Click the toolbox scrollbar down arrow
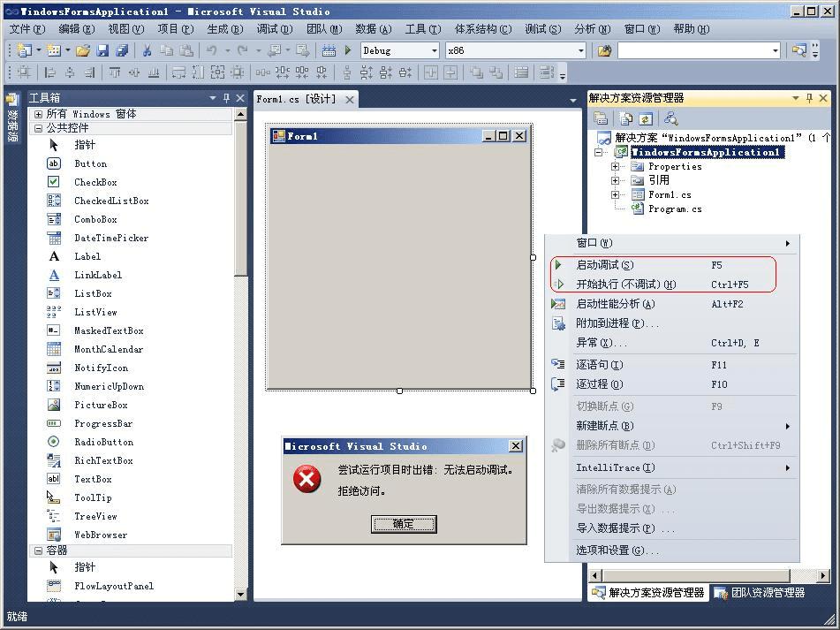The image size is (840, 630). pos(239,594)
